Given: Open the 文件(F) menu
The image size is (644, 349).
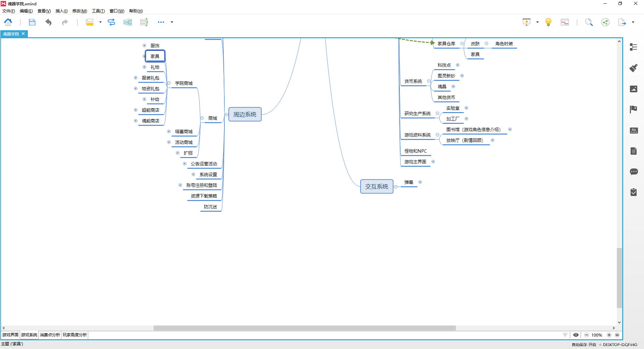Looking at the screenshot, I should click(9, 11).
